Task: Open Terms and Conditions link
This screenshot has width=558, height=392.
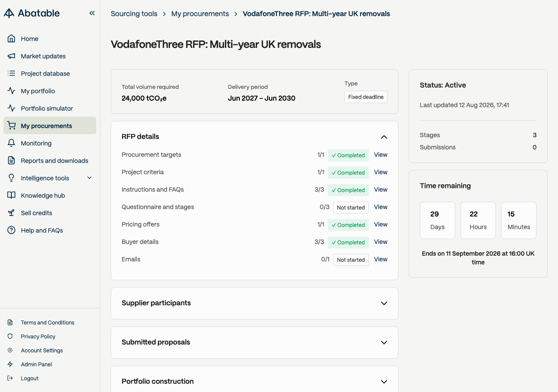Action: click(48, 323)
